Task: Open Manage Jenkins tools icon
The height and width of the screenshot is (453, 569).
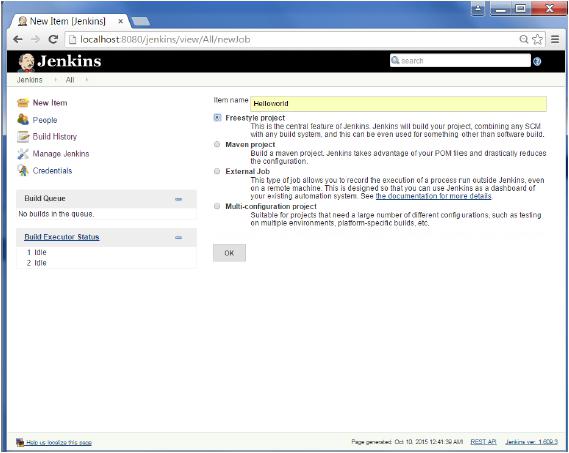Action: (x=22, y=154)
